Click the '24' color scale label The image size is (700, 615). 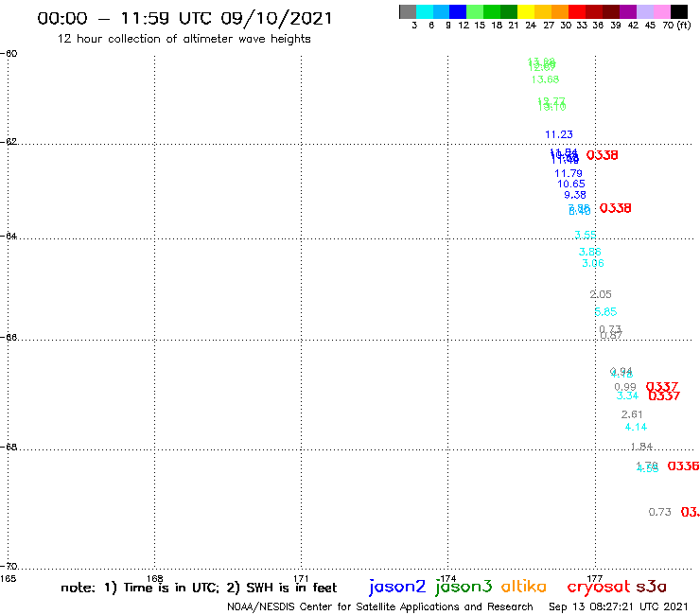pos(531,25)
